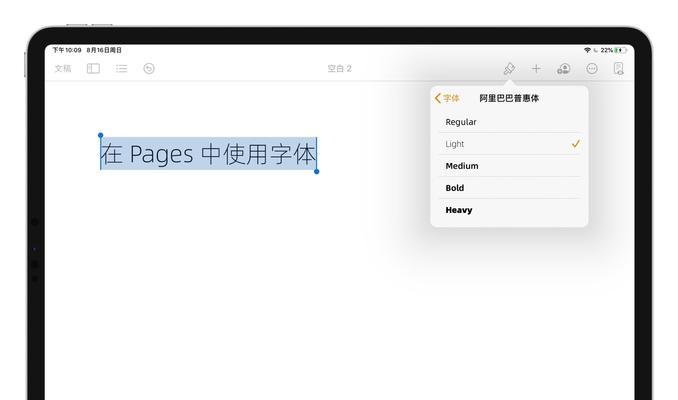
Task: Select the Heavy font weight
Action: pos(509,210)
